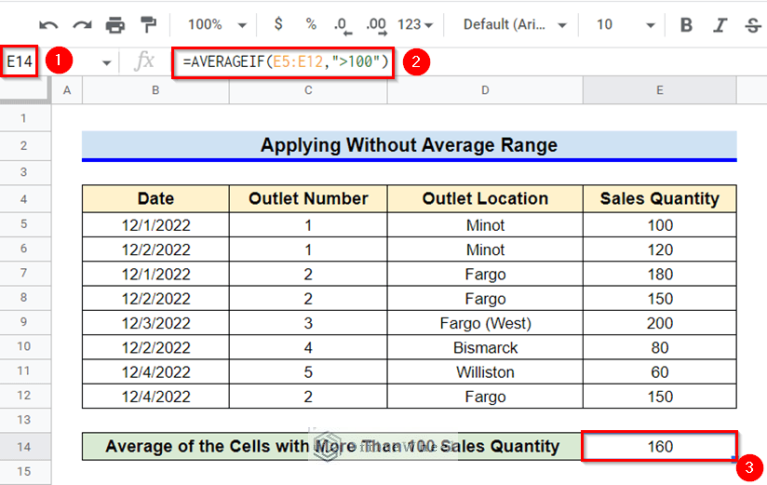Open the 123 number format dropdown

coord(415,24)
